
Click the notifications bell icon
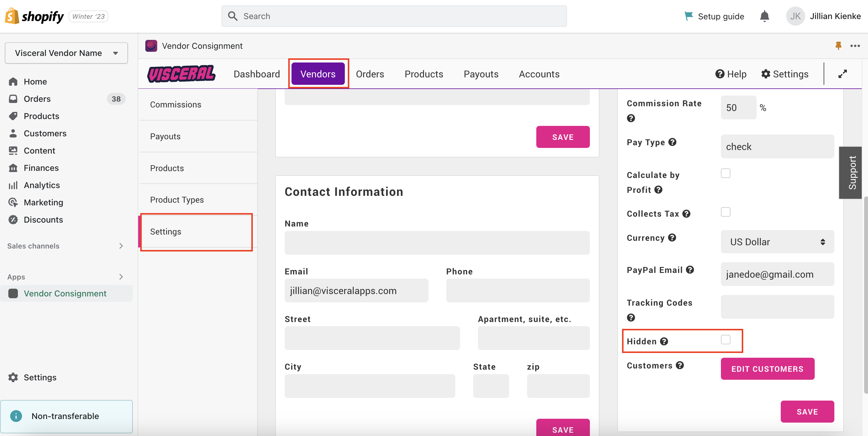click(x=764, y=16)
